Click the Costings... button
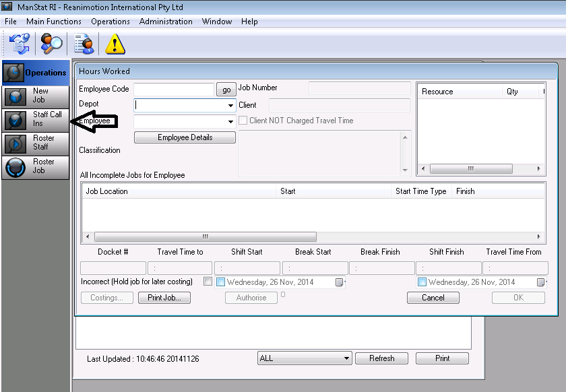The width and height of the screenshot is (566, 392). pos(107,298)
